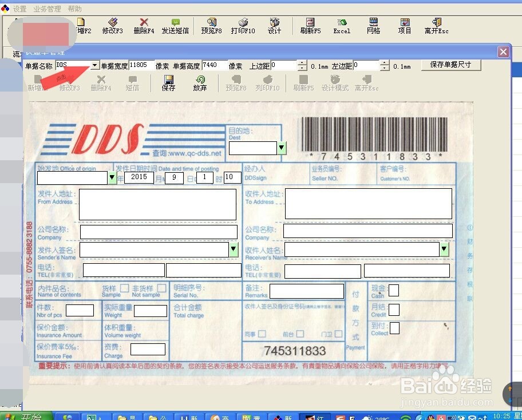Tick the 前台 checkbox
This screenshot has width=522, height=420.
(300, 334)
